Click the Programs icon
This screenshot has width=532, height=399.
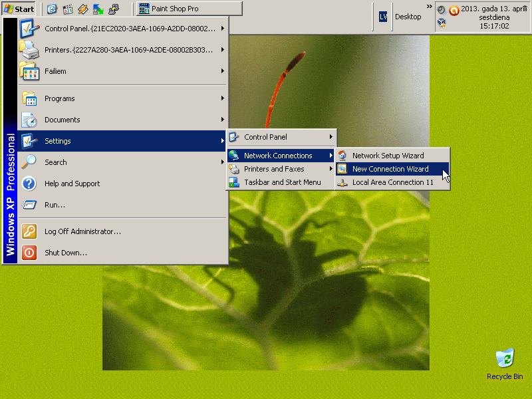click(x=29, y=98)
